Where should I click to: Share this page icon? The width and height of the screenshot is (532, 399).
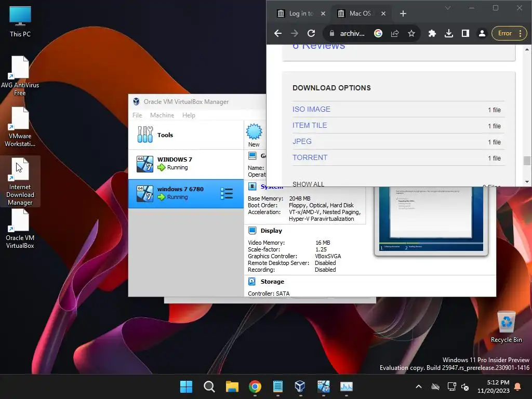[395, 33]
